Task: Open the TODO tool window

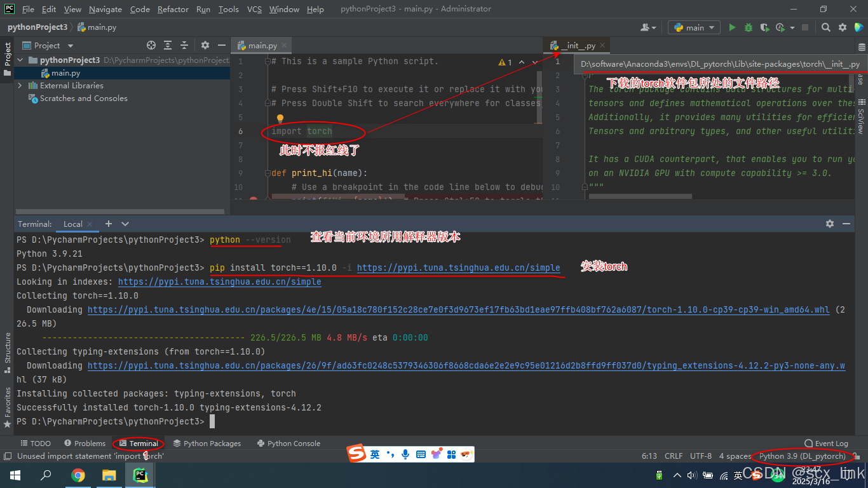Action: 36,443
